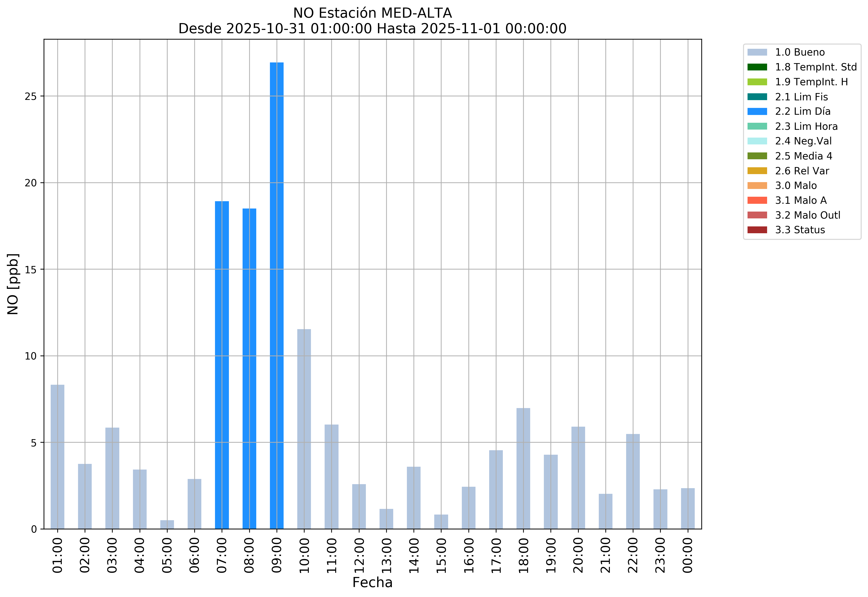Click the blue bar at 07:00
The height and width of the screenshot is (597, 868).
pos(222,365)
